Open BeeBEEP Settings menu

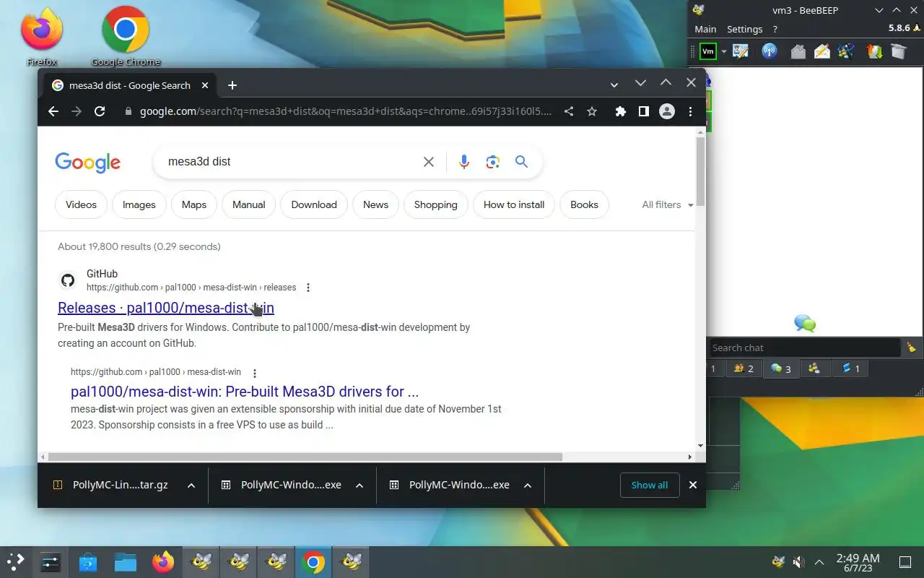[x=744, y=29]
